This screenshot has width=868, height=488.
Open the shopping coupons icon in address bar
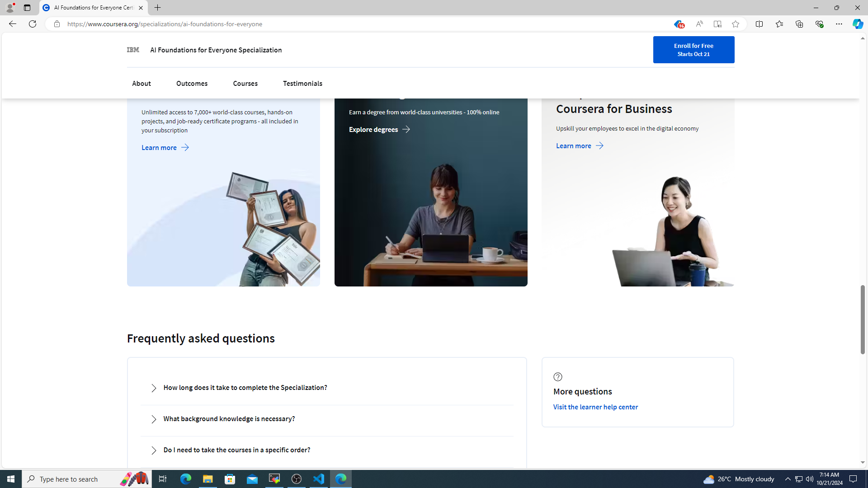[678, 24]
